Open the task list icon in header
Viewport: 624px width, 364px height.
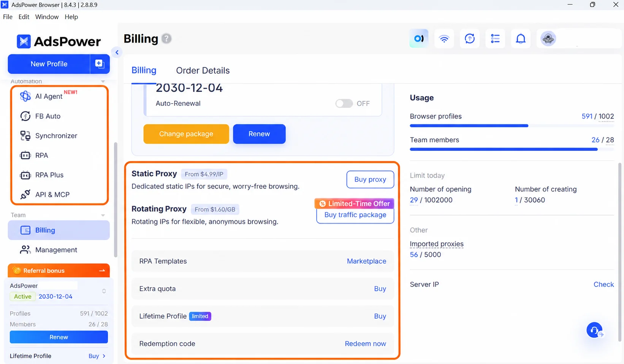495,38
